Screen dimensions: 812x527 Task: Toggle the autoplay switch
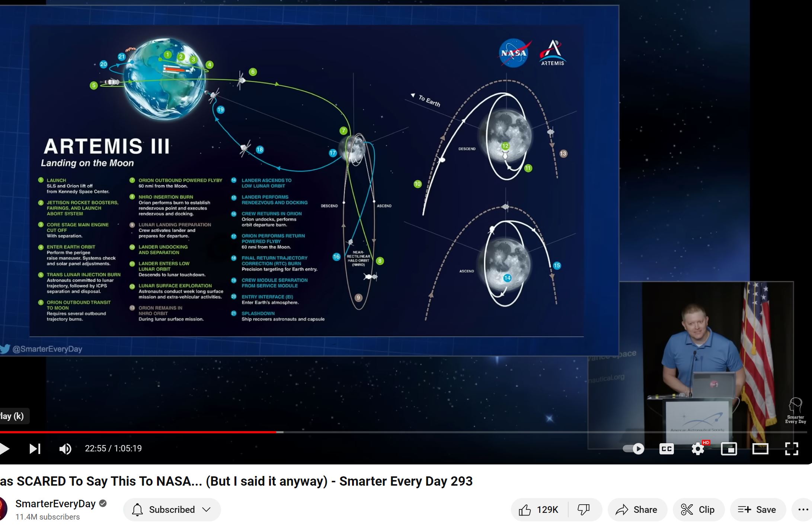(633, 449)
